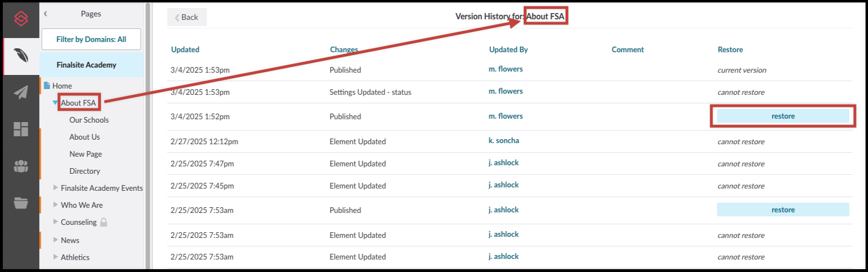Screen dimensions: 868x272
Task: Click the Home page document icon
Action: 47,85
